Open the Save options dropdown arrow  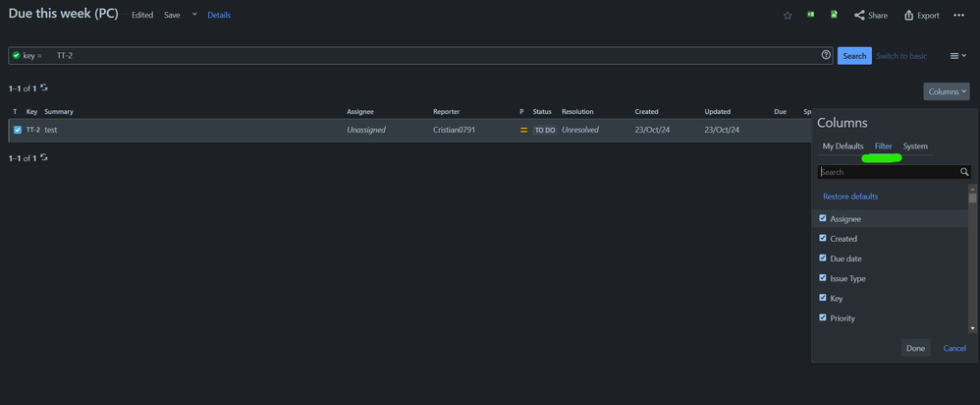[x=193, y=15]
